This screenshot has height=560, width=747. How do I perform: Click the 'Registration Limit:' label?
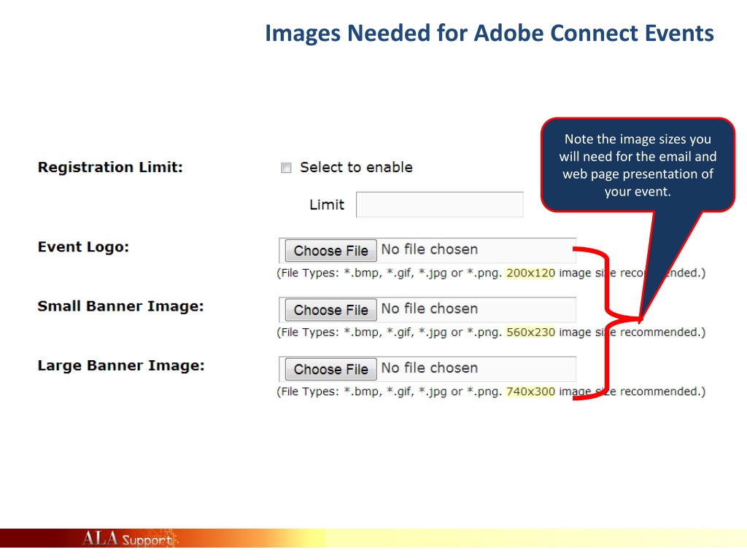[x=110, y=168]
